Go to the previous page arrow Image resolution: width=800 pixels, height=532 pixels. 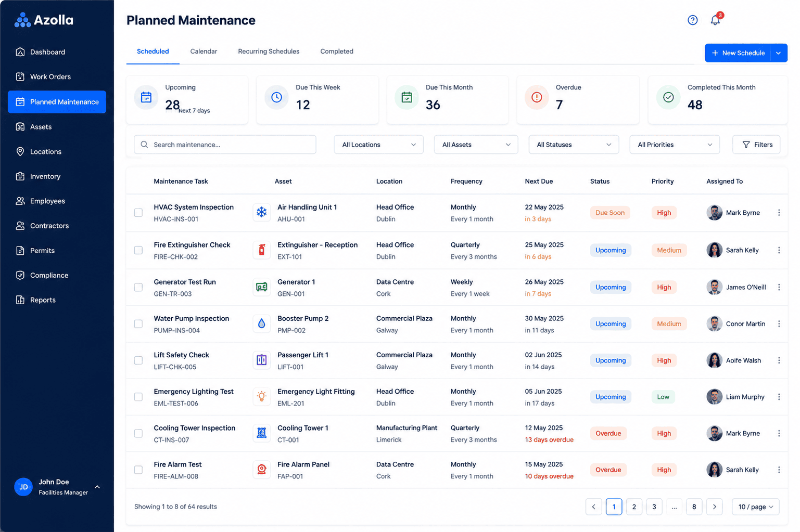click(x=593, y=507)
